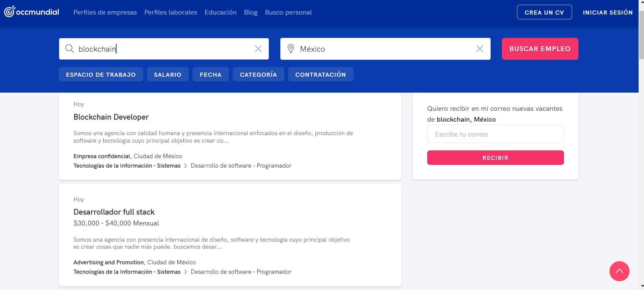Open the FECHA filter
The width and height of the screenshot is (644, 290).
(211, 74)
